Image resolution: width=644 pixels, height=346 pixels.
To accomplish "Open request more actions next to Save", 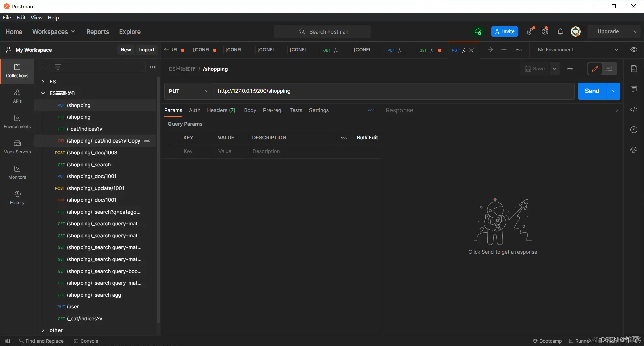I will (x=570, y=69).
